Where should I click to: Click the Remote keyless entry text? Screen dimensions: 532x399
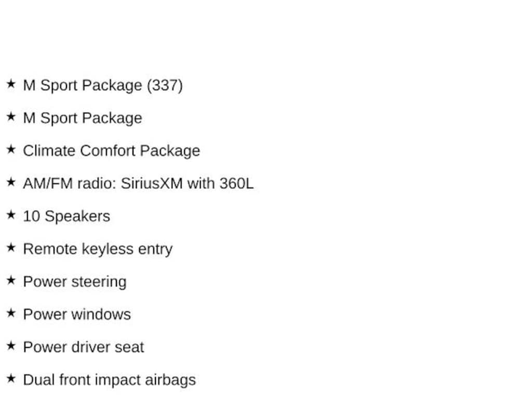click(98, 249)
